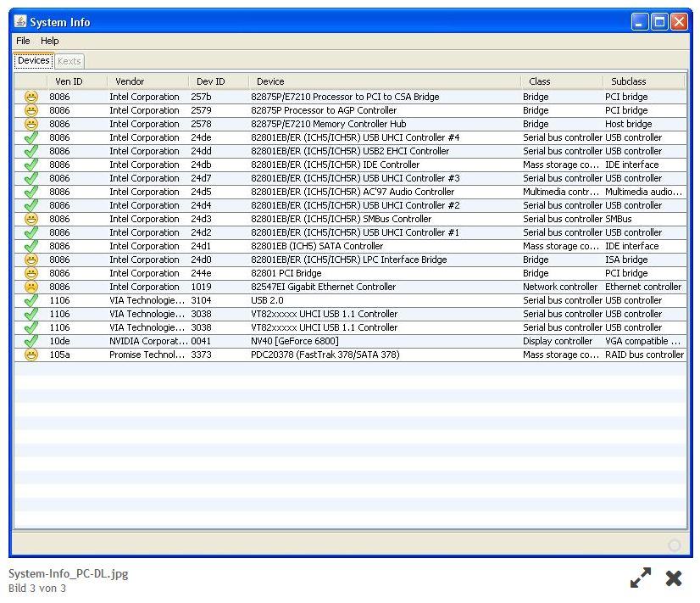Minimize the System Info window
The width and height of the screenshot is (700, 603).
click(x=639, y=21)
